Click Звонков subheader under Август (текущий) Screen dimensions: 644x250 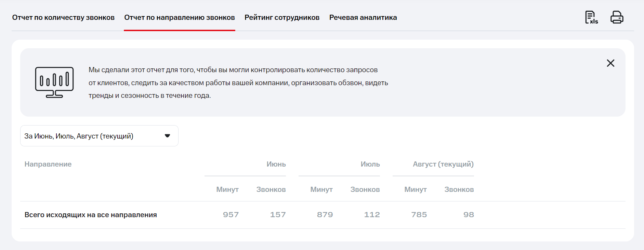459,189
